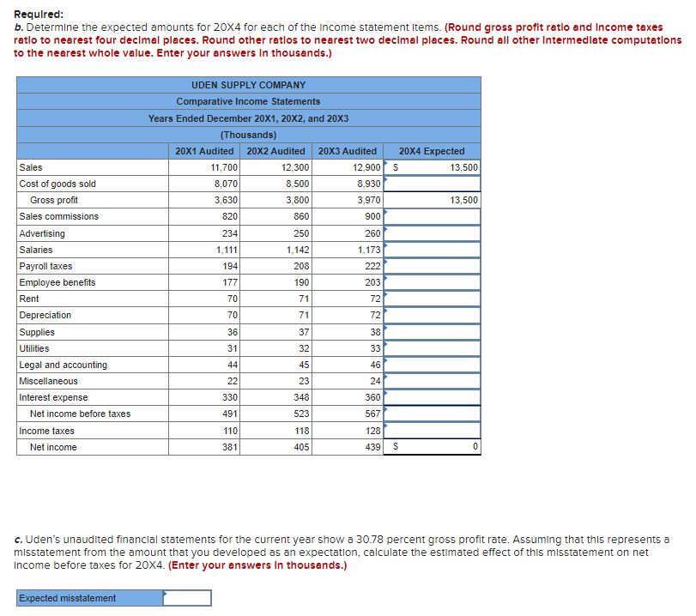This screenshot has width=696, height=616.
Task: Click the Salaries row label
Action: pyautogui.click(x=35, y=250)
